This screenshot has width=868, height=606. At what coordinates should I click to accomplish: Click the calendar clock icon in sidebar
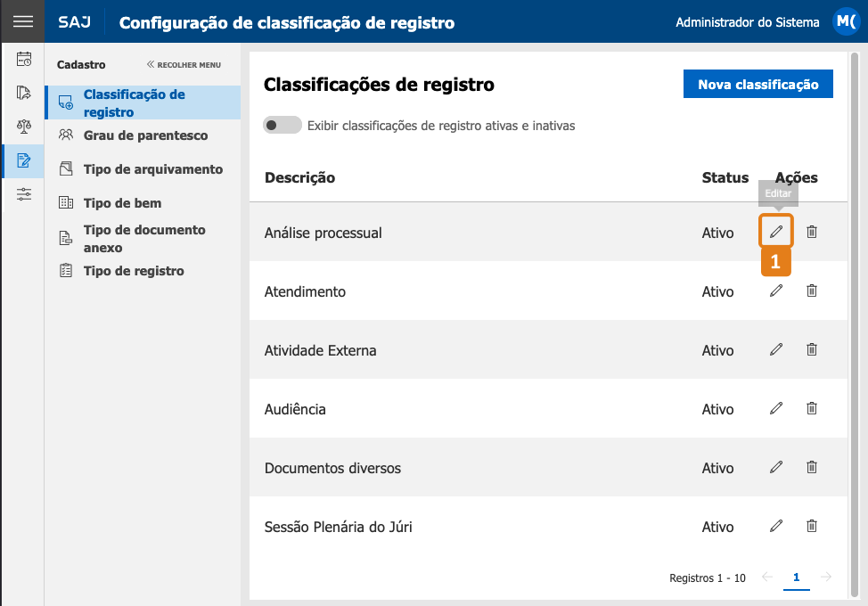coord(23,59)
